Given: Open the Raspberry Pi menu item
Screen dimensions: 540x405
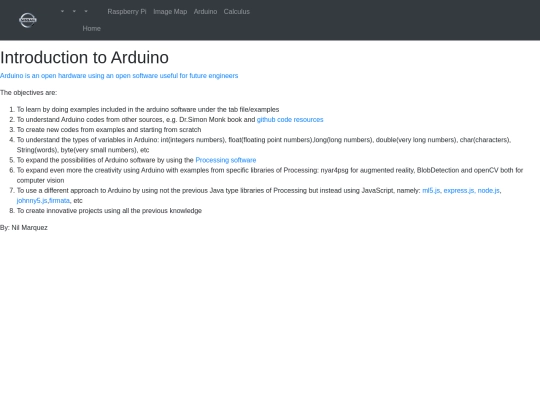Looking at the screenshot, I should click(127, 12).
